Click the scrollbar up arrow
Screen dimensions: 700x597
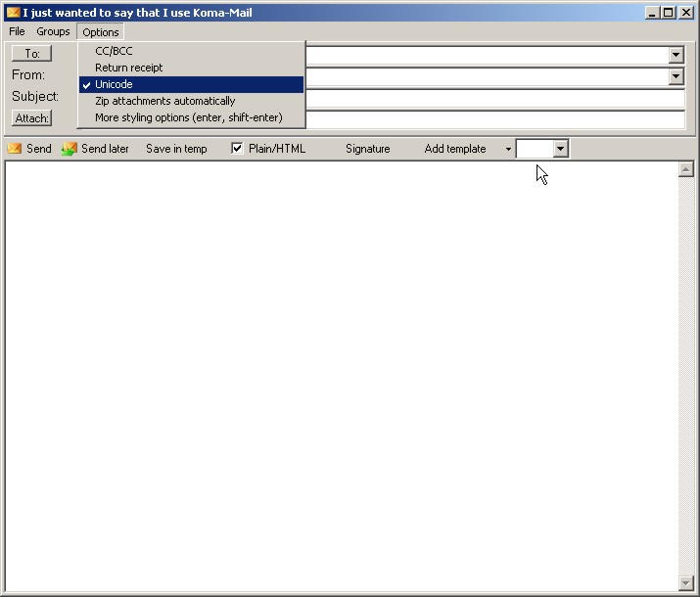click(x=686, y=169)
